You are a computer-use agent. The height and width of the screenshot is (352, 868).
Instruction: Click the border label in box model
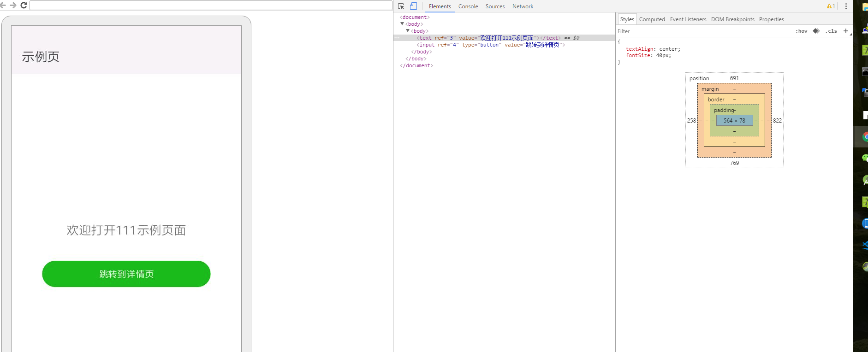[716, 100]
